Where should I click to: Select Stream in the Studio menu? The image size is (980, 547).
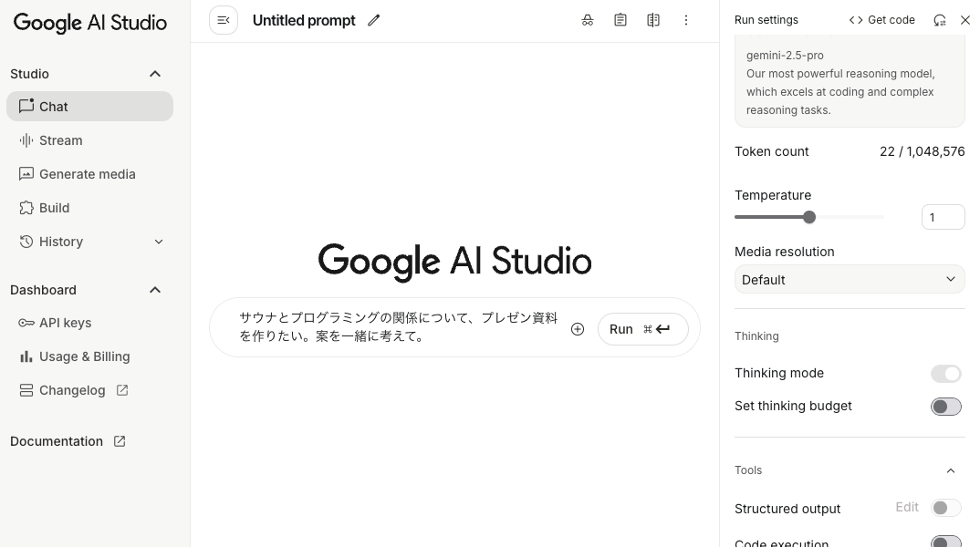(61, 140)
